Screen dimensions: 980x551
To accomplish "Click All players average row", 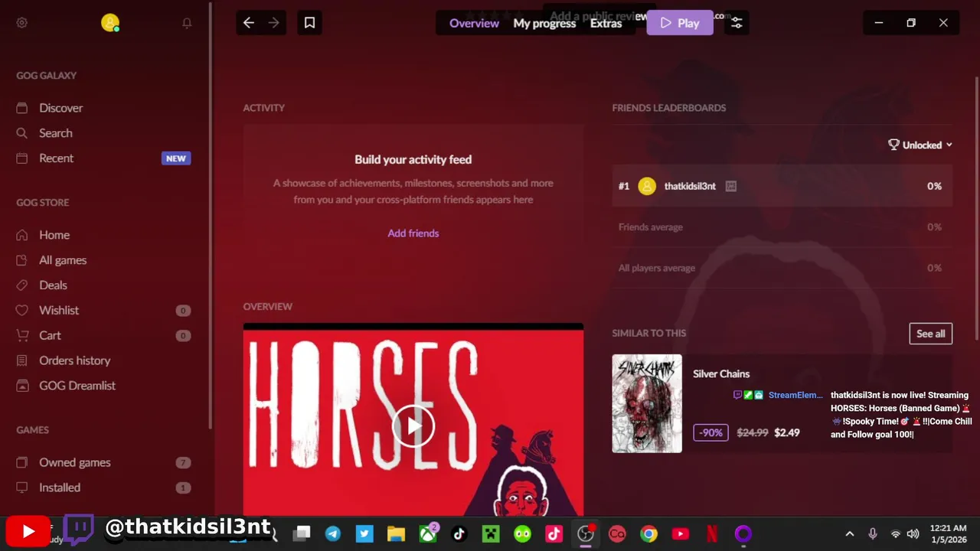I will (x=782, y=268).
